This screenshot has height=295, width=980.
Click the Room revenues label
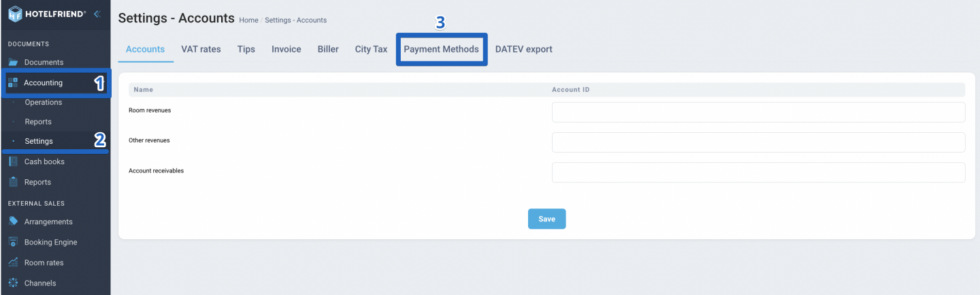point(150,110)
